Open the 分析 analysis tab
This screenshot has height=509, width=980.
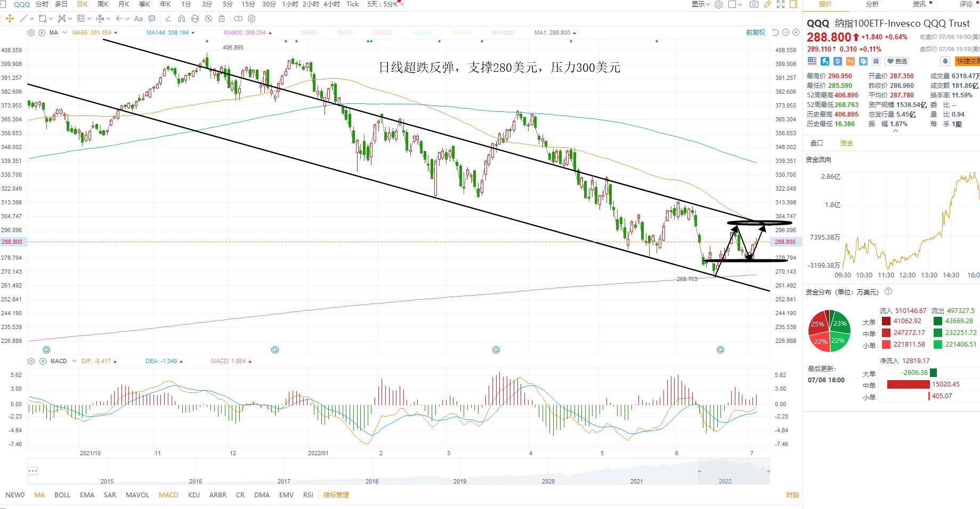(872, 4)
